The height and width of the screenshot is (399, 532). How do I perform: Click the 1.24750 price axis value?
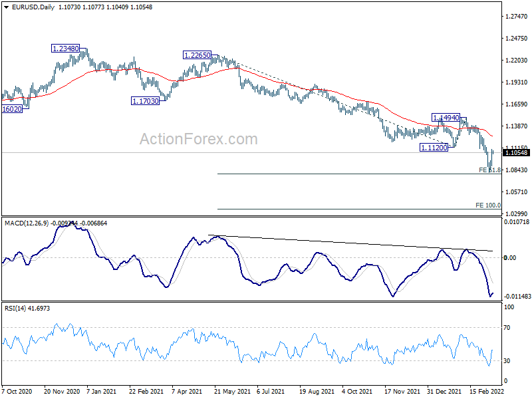(x=517, y=39)
